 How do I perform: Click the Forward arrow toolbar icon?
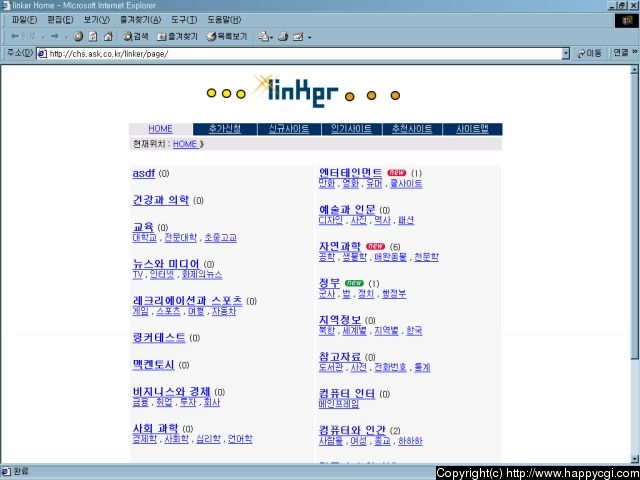coord(55,37)
